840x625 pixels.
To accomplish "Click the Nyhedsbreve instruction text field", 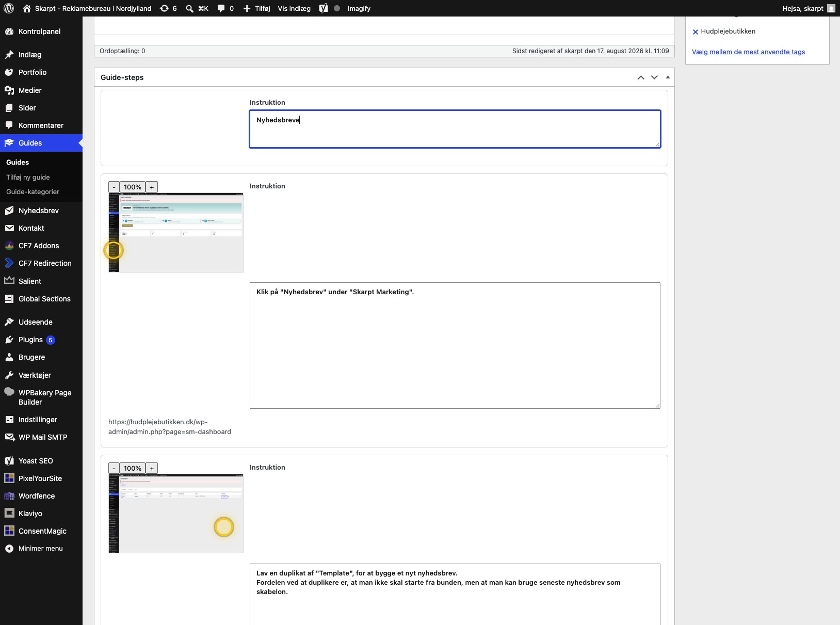I will point(455,129).
